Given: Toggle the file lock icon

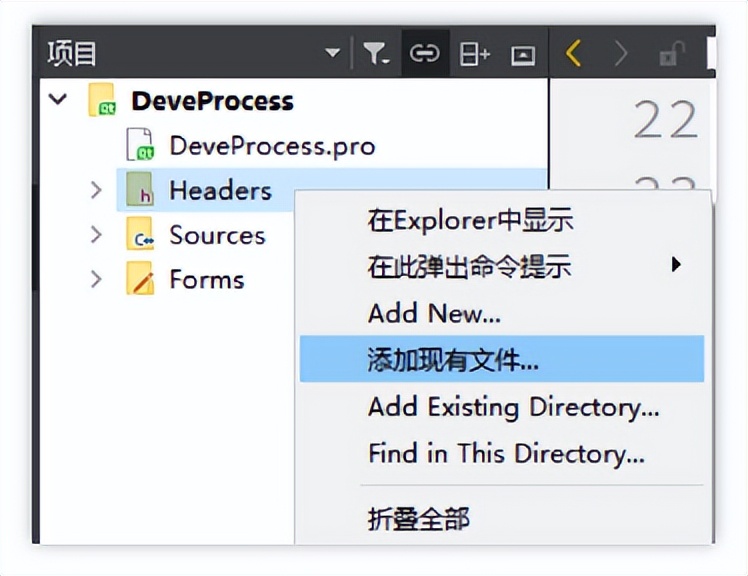Looking at the screenshot, I should (x=670, y=55).
